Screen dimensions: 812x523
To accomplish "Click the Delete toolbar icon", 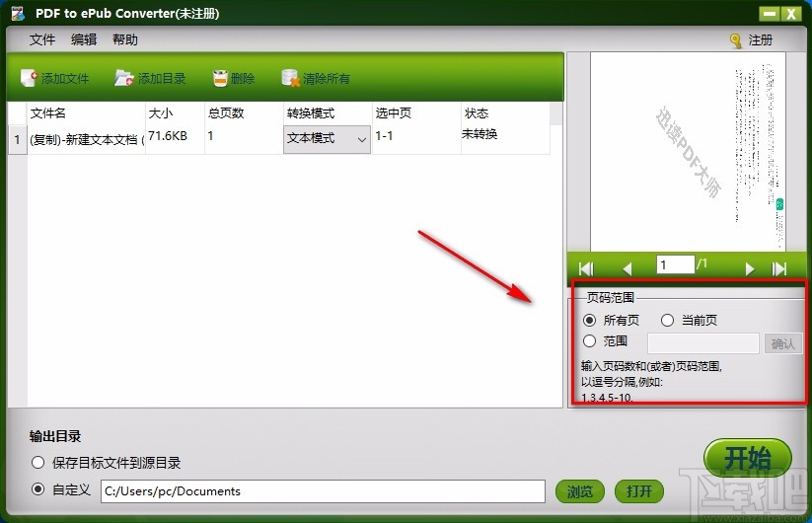I will pos(220,78).
